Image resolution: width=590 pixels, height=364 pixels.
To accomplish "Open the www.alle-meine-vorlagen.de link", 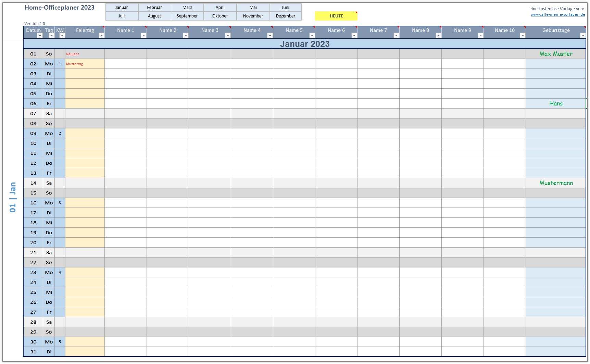I will pos(557,14).
